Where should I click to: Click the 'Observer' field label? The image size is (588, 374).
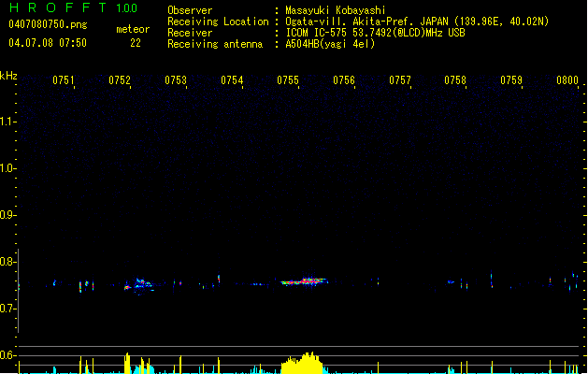coord(190,10)
